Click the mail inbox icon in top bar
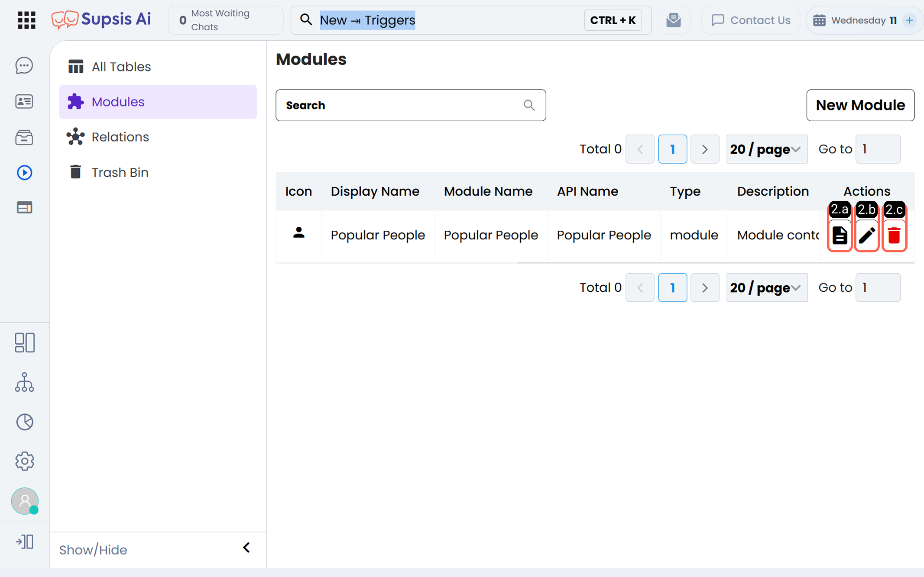 674,20
